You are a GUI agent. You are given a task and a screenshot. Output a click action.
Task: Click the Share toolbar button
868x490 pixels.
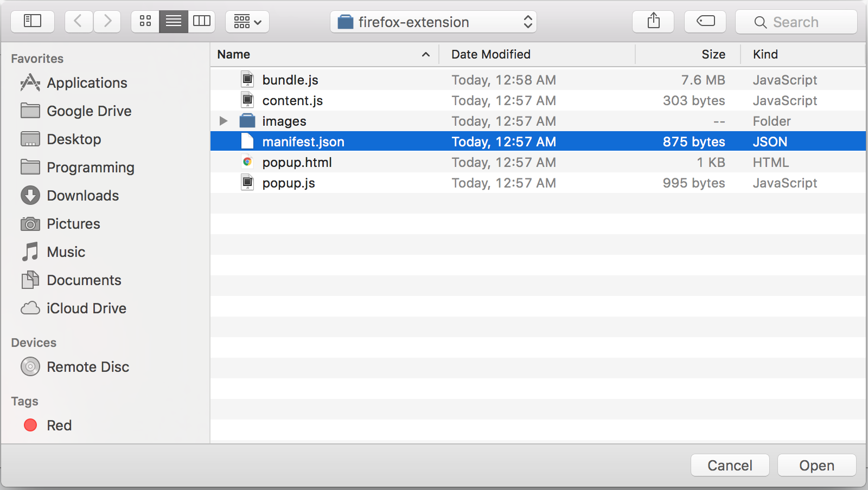[653, 22]
